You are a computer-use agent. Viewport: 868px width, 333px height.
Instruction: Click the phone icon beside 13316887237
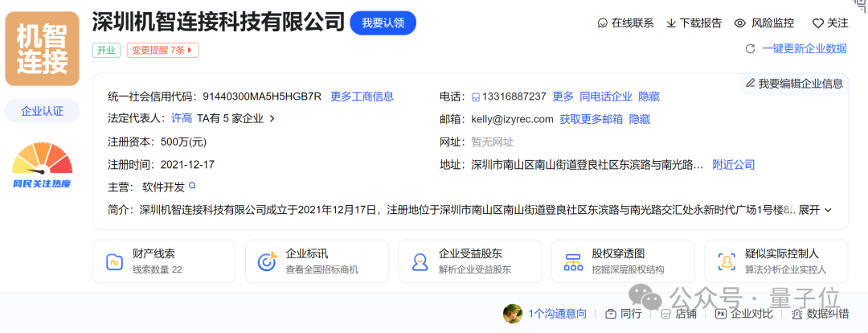(476, 97)
